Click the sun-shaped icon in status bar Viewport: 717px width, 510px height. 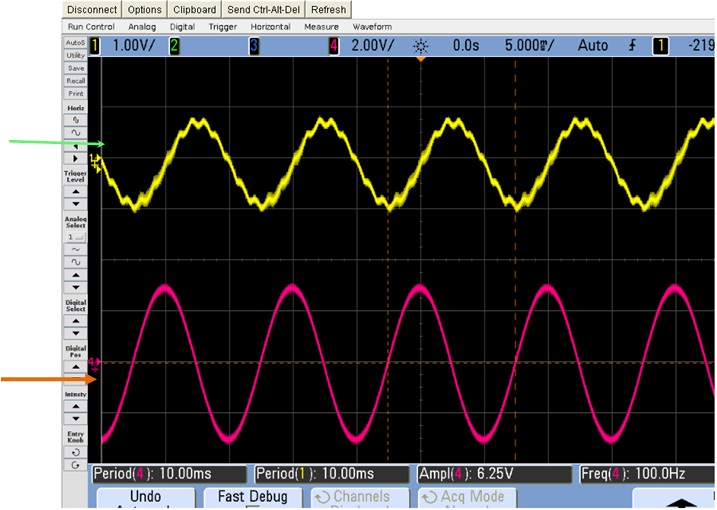pyautogui.click(x=420, y=46)
